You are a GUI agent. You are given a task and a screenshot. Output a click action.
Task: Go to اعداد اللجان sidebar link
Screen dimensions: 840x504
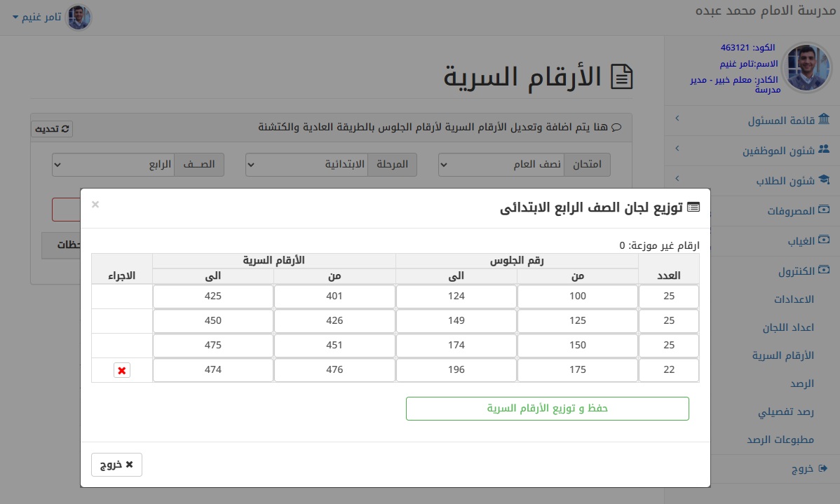pos(788,327)
